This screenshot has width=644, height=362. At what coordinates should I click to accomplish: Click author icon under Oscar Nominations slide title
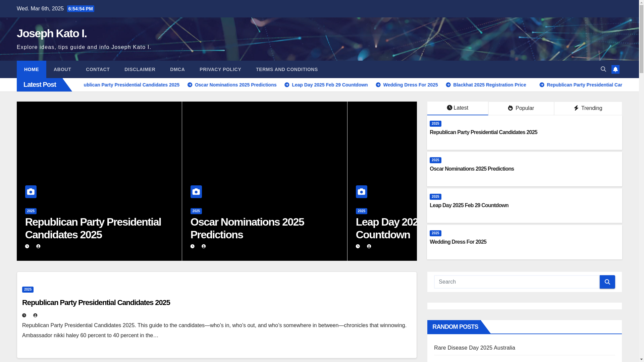click(x=204, y=246)
